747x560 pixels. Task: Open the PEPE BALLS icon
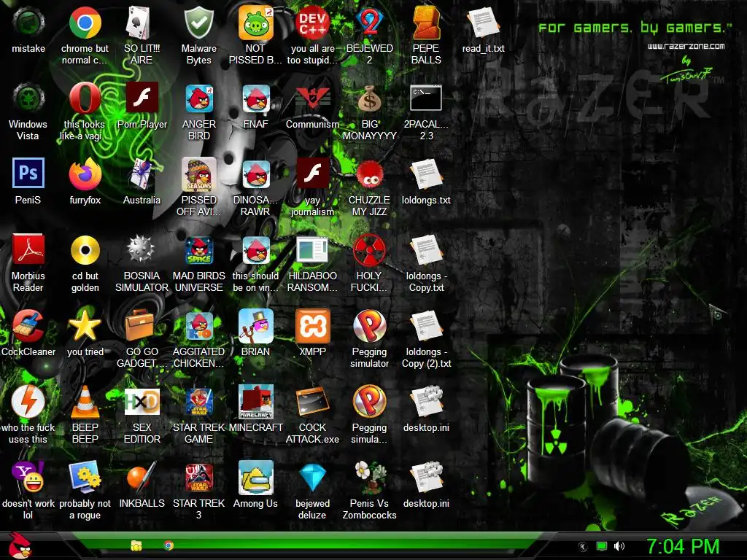426,23
